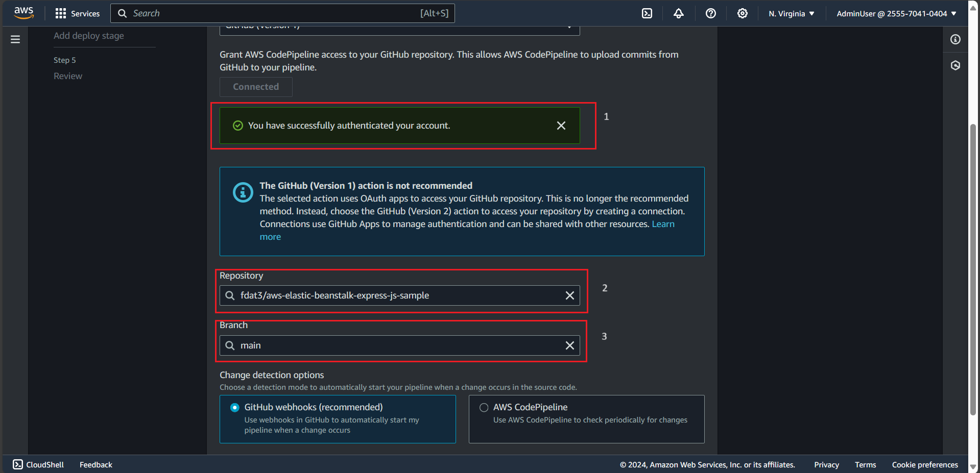The width and height of the screenshot is (980, 473).
Task: Launch CloudShell from the top bar icon
Action: [647, 13]
